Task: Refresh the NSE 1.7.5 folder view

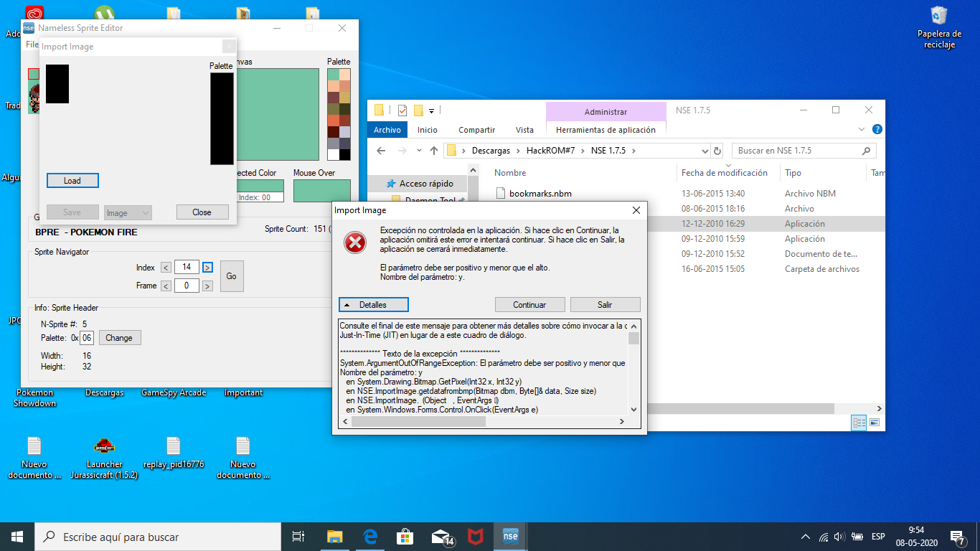Action: click(x=717, y=151)
